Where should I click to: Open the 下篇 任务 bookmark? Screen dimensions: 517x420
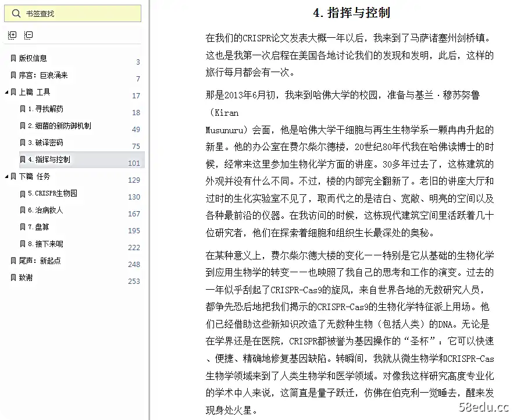coord(34,176)
